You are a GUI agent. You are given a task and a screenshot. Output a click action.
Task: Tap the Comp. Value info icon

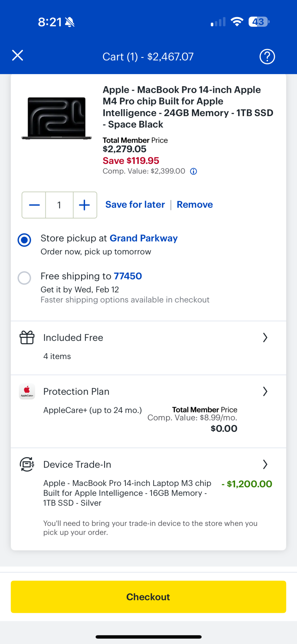193,171
